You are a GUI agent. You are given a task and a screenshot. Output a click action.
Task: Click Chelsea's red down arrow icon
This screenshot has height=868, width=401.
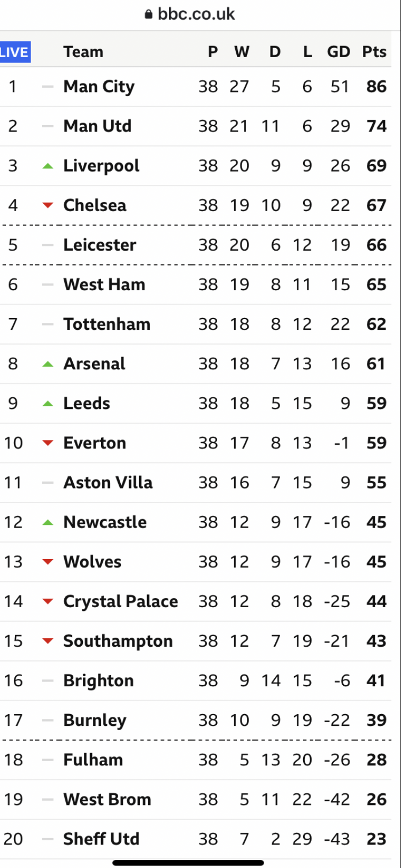[48, 205]
